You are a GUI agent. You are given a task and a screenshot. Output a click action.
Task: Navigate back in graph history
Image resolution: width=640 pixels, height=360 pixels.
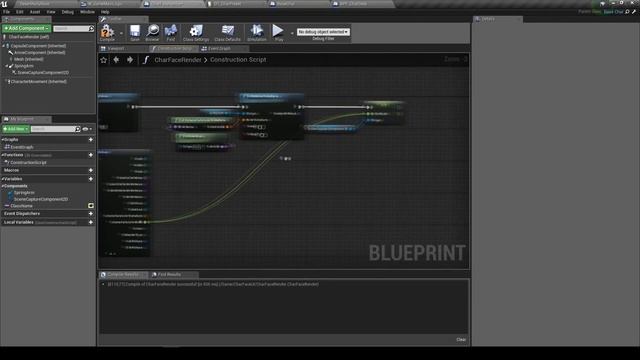coord(116,60)
